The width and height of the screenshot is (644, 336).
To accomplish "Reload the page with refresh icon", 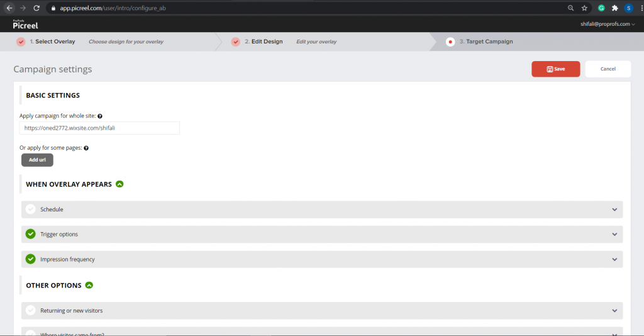I will (36, 8).
